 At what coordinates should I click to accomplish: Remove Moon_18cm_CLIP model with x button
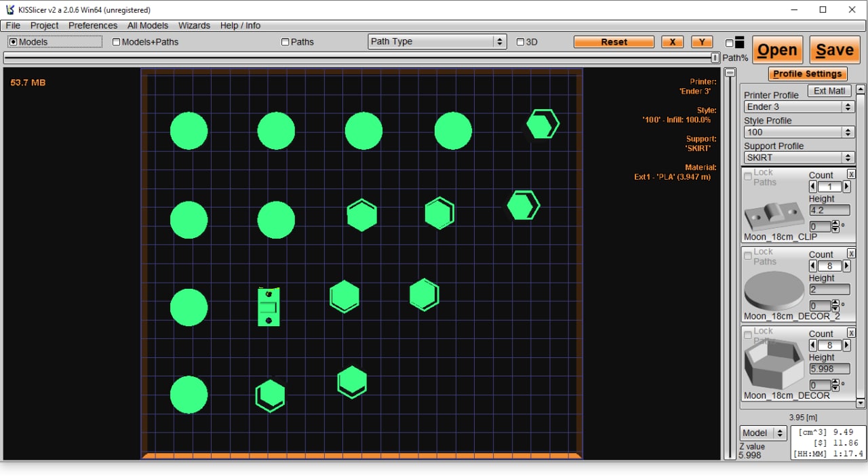tap(852, 174)
